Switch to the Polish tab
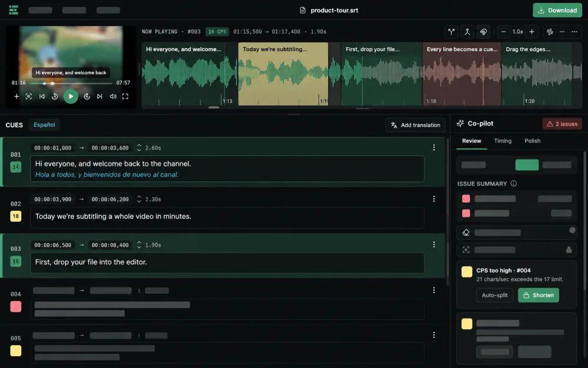The height and width of the screenshot is (368, 588). pyautogui.click(x=532, y=141)
